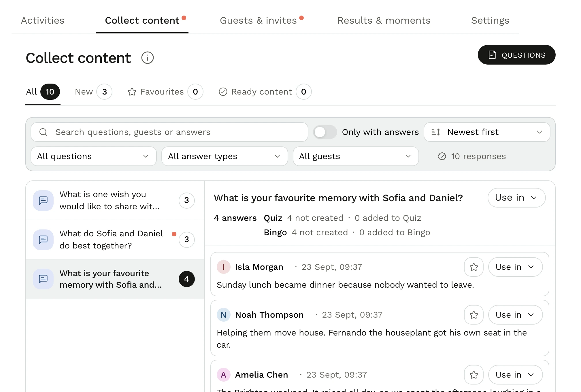Click Amelia Chen's avatar initial
This screenshot has width=581, height=392.
coord(223,375)
